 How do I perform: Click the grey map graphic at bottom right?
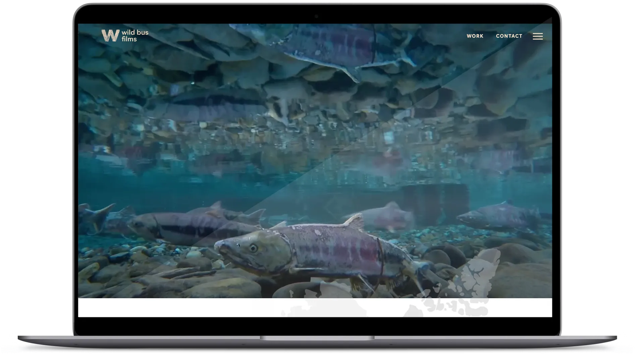(x=466, y=292)
